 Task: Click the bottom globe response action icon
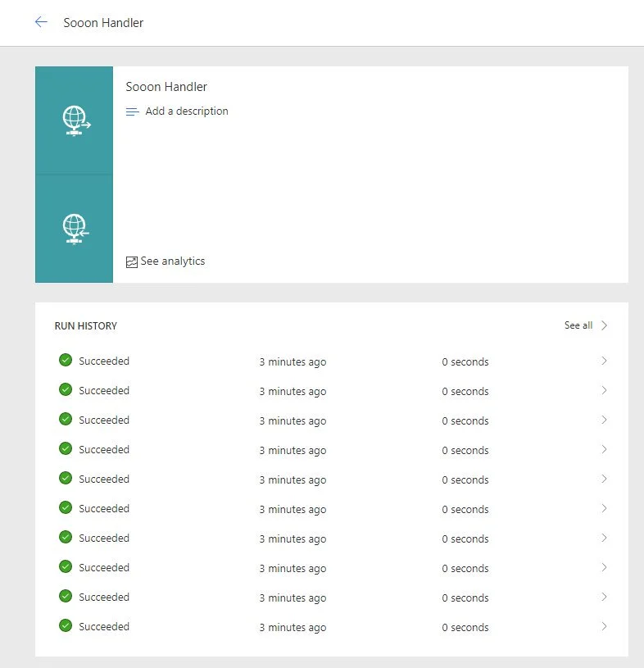(75, 229)
